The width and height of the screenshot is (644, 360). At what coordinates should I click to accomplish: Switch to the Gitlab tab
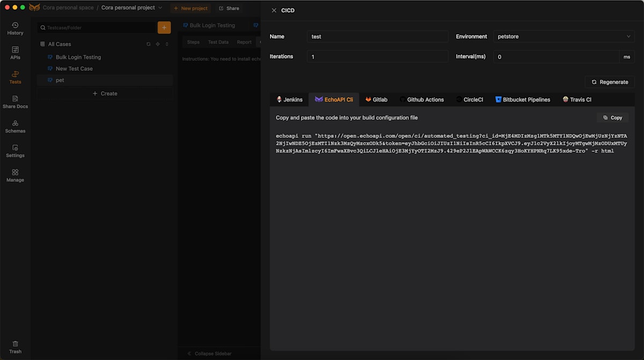pos(377,99)
